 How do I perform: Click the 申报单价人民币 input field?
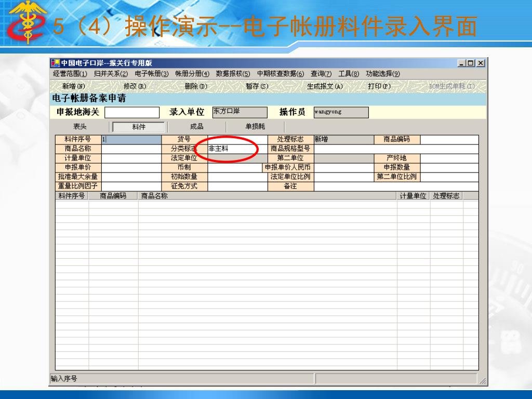pyautogui.click(x=344, y=168)
